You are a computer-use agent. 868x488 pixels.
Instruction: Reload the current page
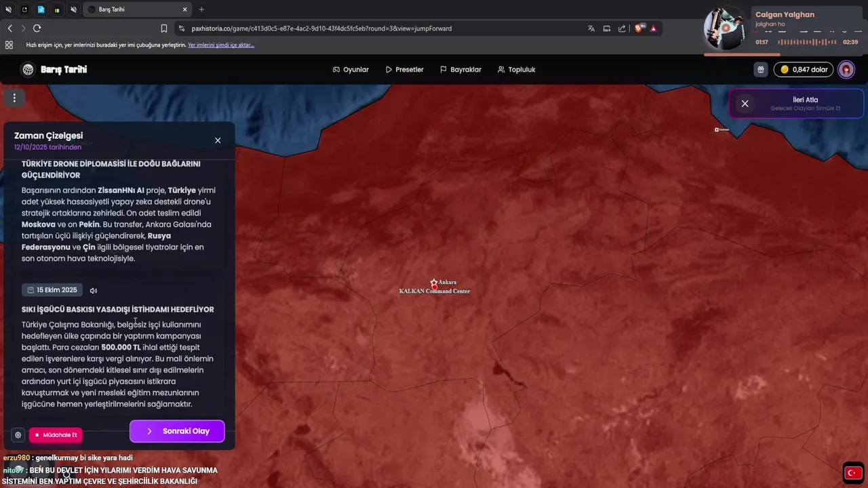[37, 28]
